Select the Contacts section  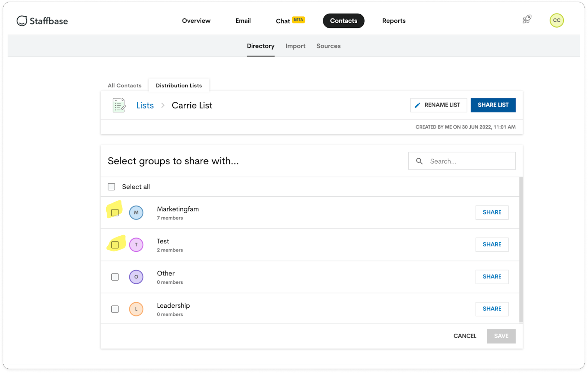tap(344, 21)
